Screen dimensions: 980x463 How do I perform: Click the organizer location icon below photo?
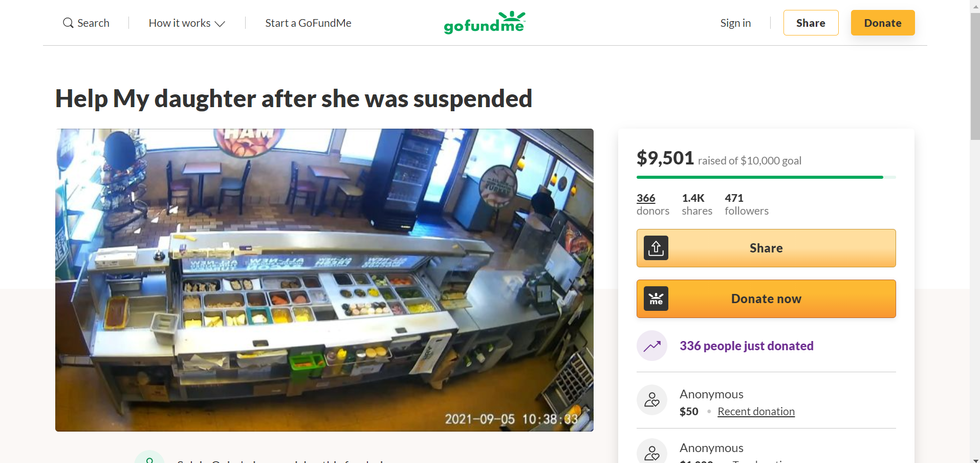pyautogui.click(x=149, y=457)
